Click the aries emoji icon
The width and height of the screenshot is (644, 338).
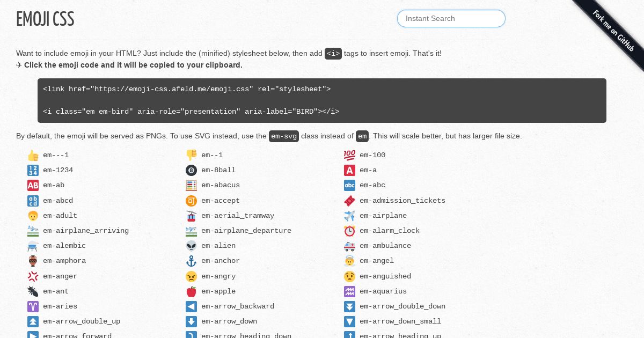[x=33, y=306]
